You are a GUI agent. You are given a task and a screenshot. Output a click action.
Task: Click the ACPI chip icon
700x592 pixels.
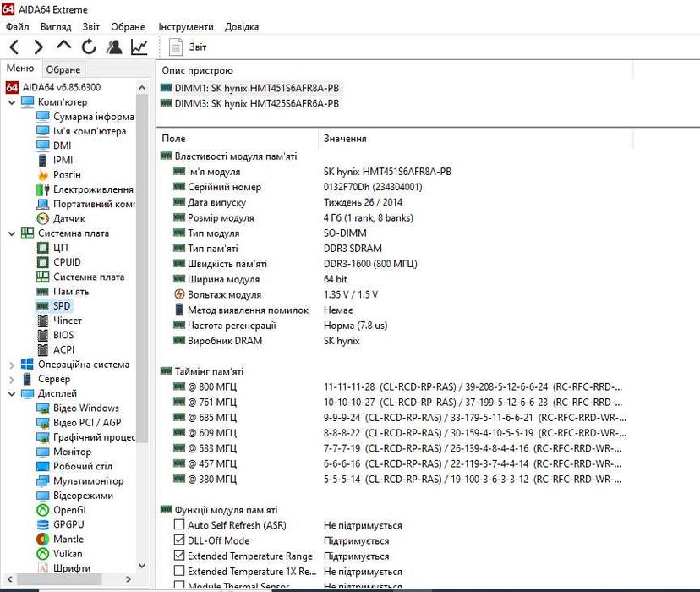[43, 349]
